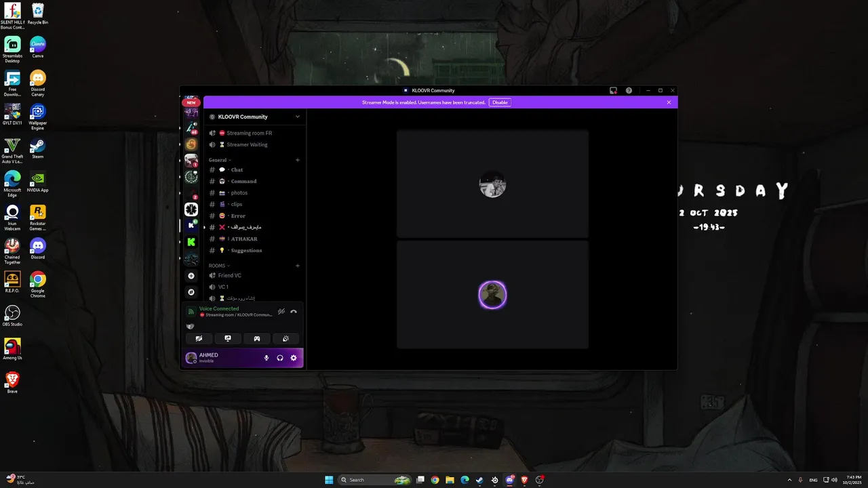Open Discord inbox icon in title bar
The image size is (868, 488).
[613, 90]
